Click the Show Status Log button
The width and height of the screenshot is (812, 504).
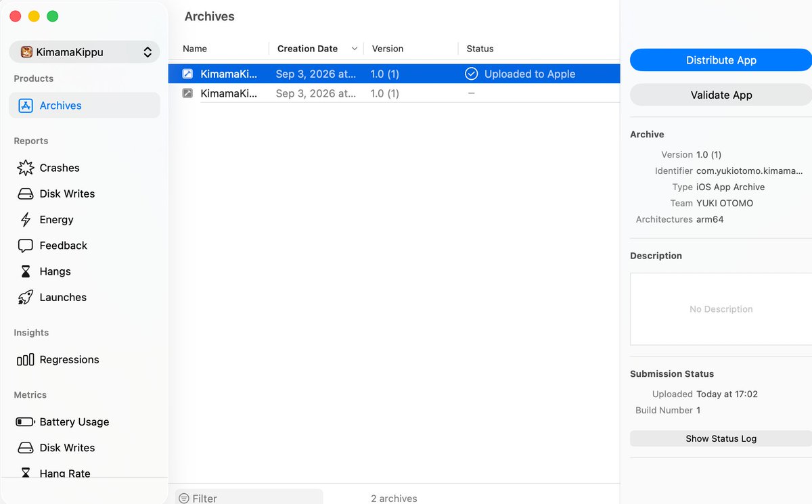coord(721,438)
